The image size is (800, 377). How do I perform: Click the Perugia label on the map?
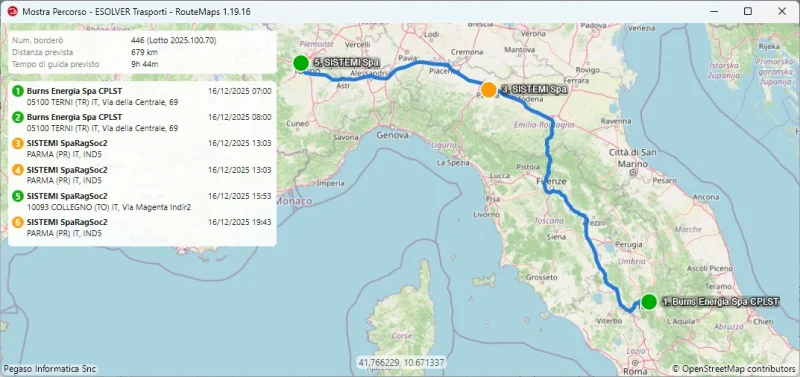tap(629, 245)
